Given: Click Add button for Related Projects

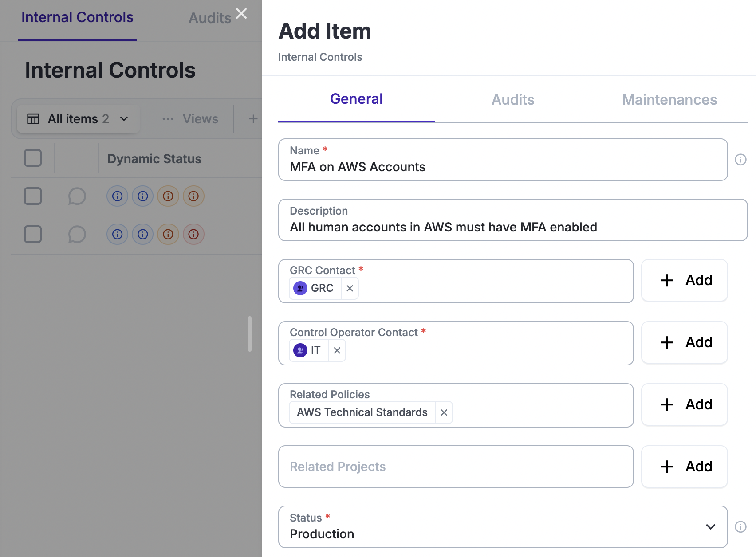Looking at the screenshot, I should point(684,467).
